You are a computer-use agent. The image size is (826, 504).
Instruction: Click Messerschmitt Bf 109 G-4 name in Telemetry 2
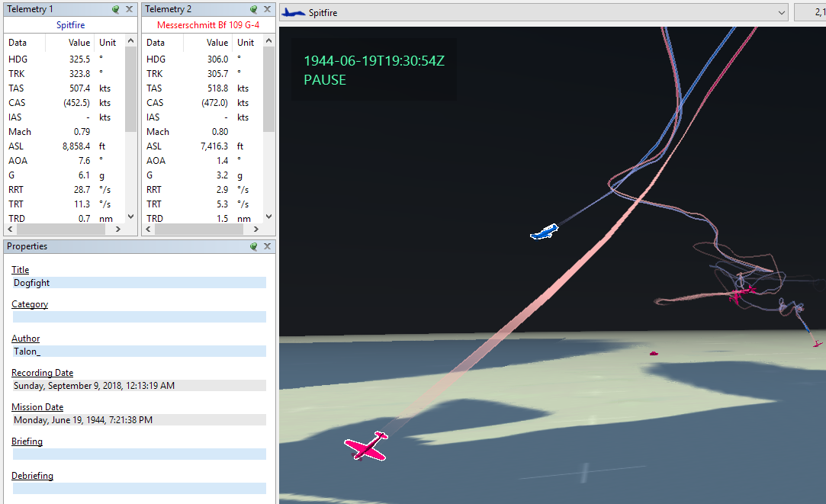coord(208,25)
